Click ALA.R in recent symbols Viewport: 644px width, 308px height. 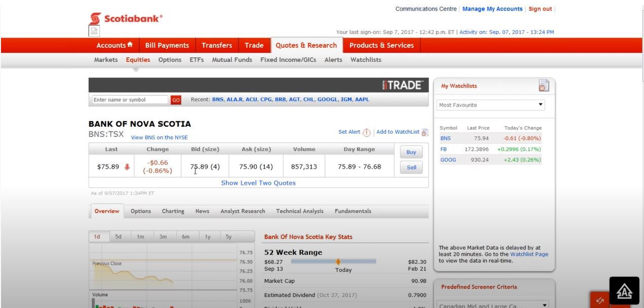point(235,100)
